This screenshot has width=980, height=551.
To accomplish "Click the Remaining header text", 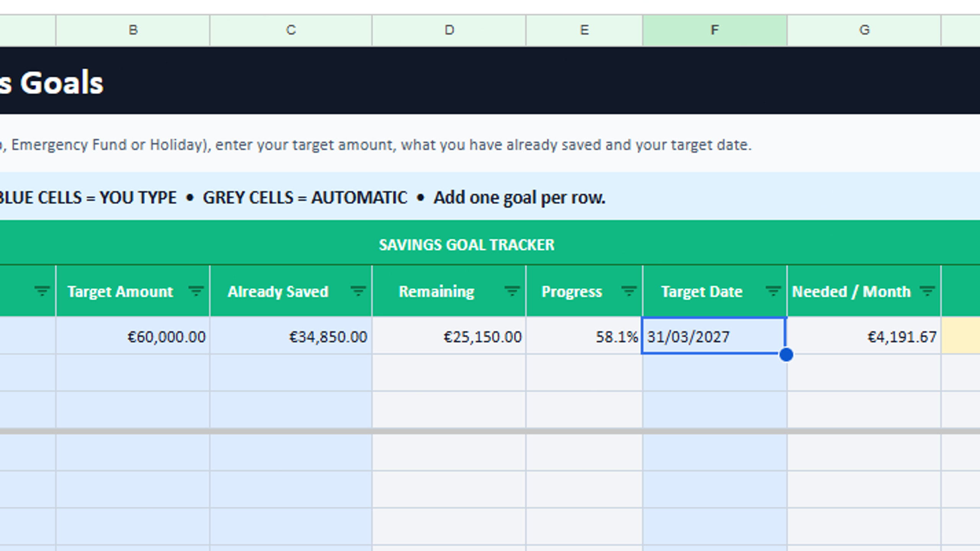I will (436, 292).
